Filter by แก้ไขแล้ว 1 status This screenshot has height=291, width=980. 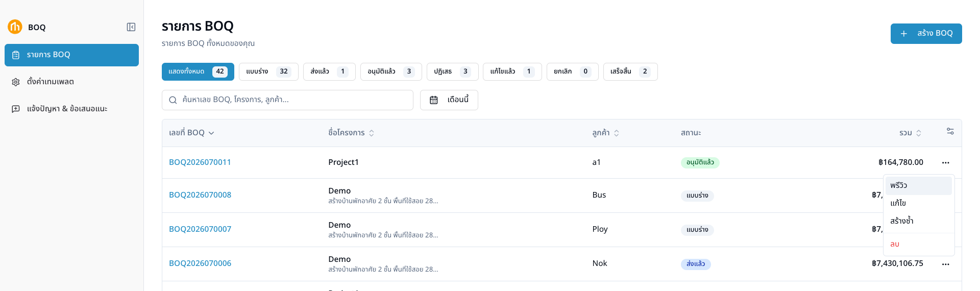click(512, 72)
